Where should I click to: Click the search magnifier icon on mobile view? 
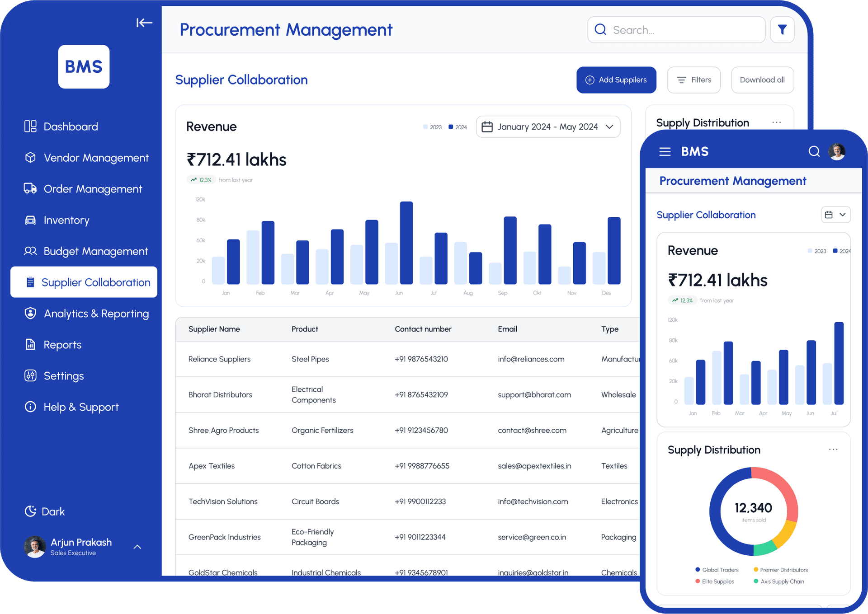(814, 151)
